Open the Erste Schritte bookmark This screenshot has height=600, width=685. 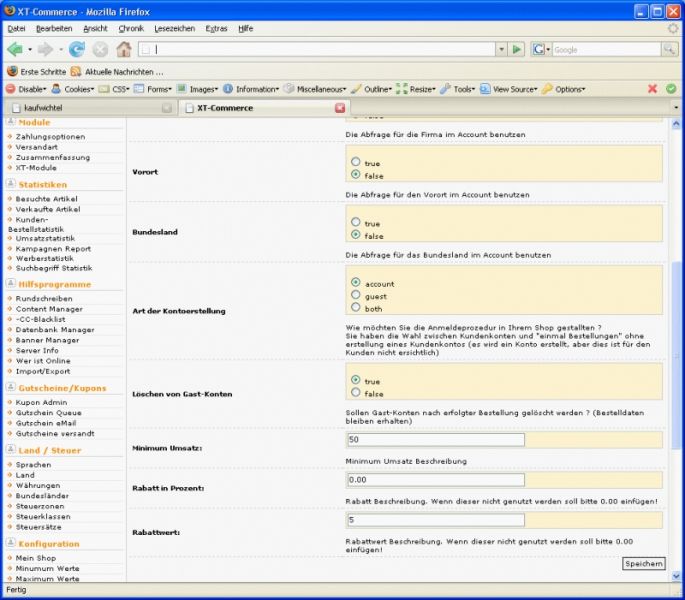pos(37,72)
